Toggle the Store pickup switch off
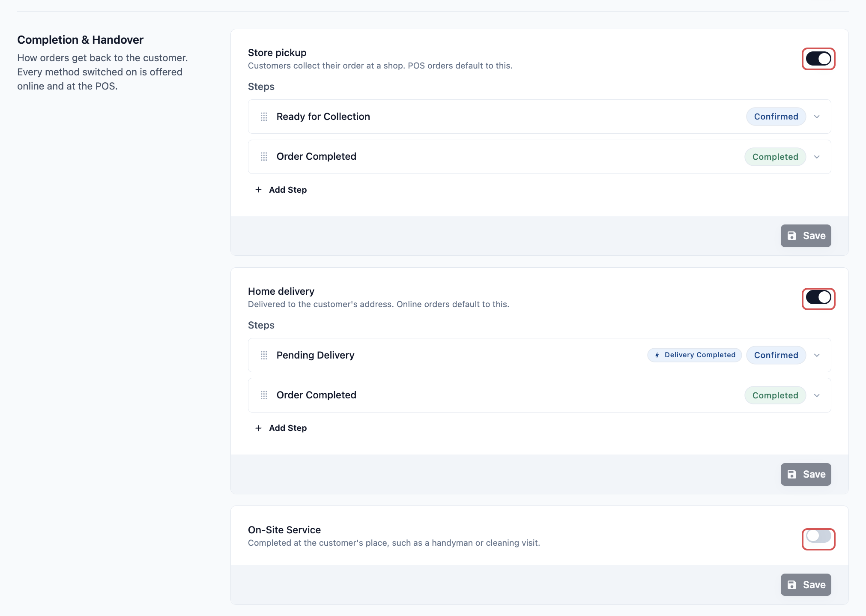Screen dimensions: 866x616 click(818, 59)
